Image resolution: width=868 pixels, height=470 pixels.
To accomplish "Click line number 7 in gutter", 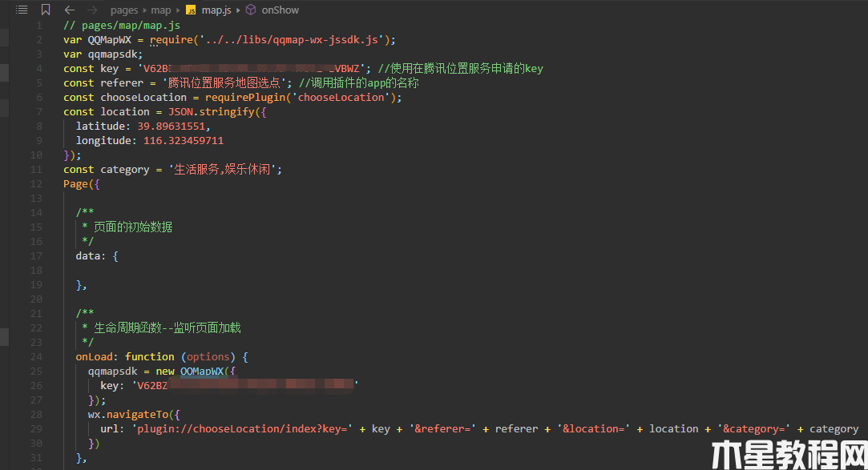I will pos(39,111).
